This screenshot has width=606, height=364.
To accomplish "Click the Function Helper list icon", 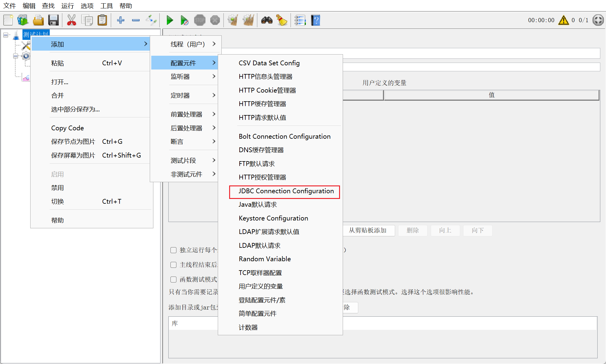I will [x=300, y=20].
